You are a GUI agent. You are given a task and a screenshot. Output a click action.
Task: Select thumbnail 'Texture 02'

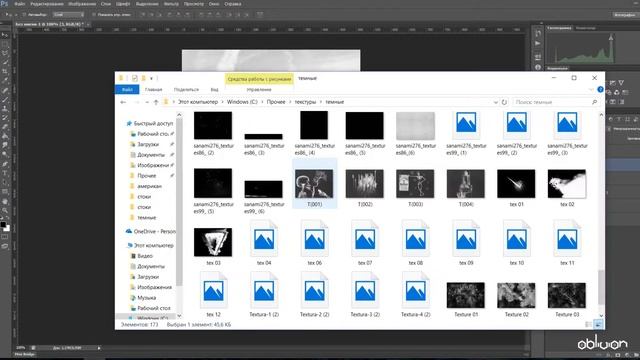click(516, 295)
